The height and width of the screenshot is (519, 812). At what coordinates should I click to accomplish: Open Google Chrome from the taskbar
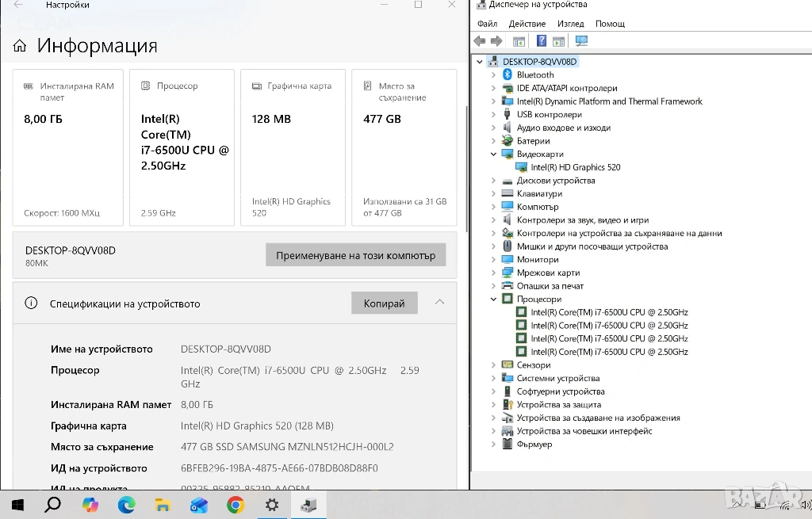click(236, 505)
